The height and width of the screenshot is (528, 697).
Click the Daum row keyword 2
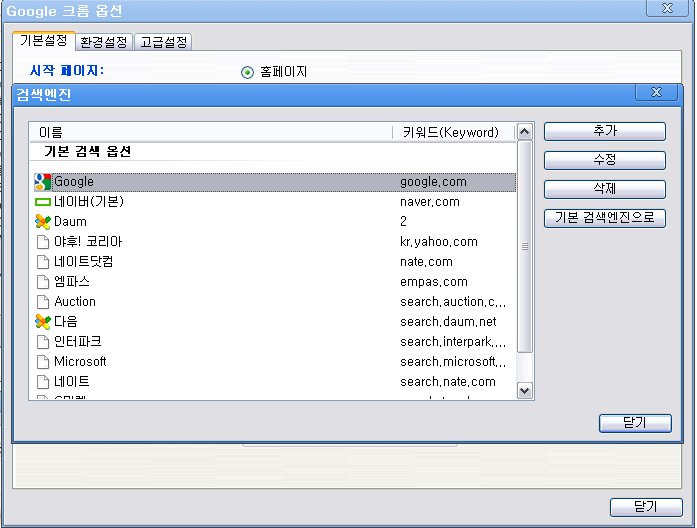[403, 222]
